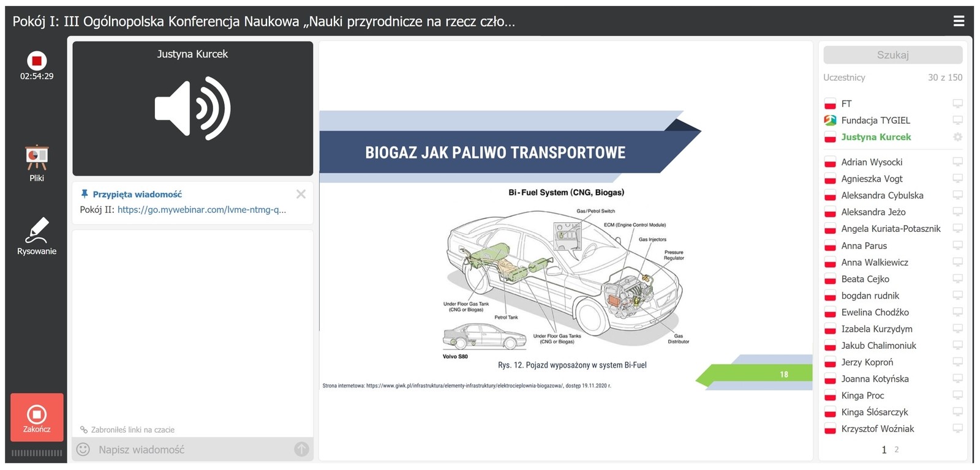The height and width of the screenshot is (470, 980).
Task: Go to participants page 2
Action: click(x=897, y=450)
